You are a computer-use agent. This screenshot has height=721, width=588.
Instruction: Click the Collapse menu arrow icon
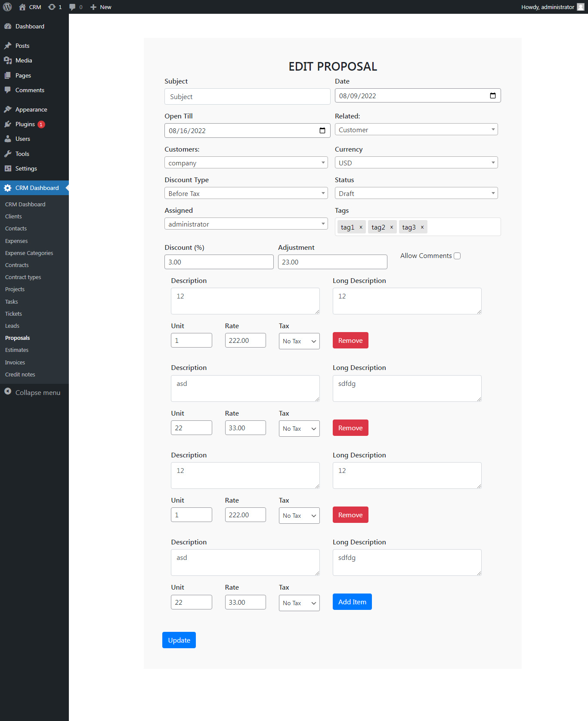[x=8, y=391]
